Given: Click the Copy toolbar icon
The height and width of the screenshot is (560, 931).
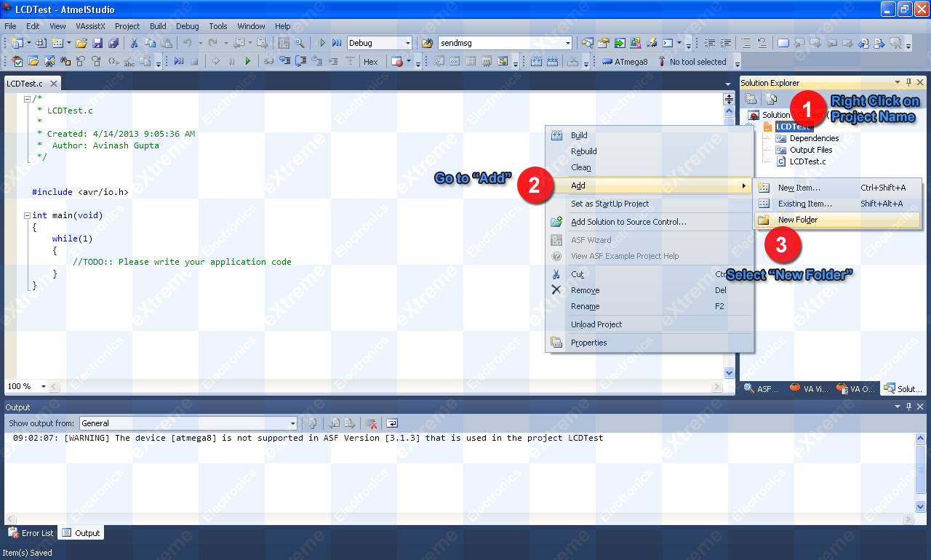Looking at the screenshot, I should click(150, 43).
